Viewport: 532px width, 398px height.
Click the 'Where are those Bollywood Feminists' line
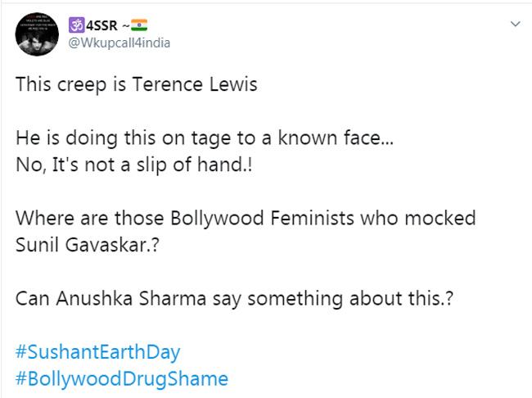246,220
